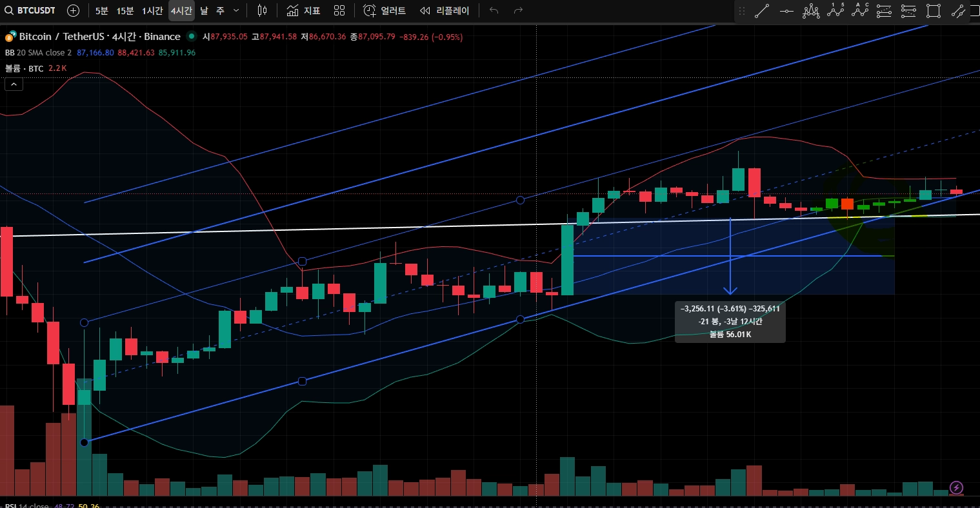Screen dimensions: 980x508
Task: Open symbol search for BTCUSDT
Action: click(x=30, y=10)
